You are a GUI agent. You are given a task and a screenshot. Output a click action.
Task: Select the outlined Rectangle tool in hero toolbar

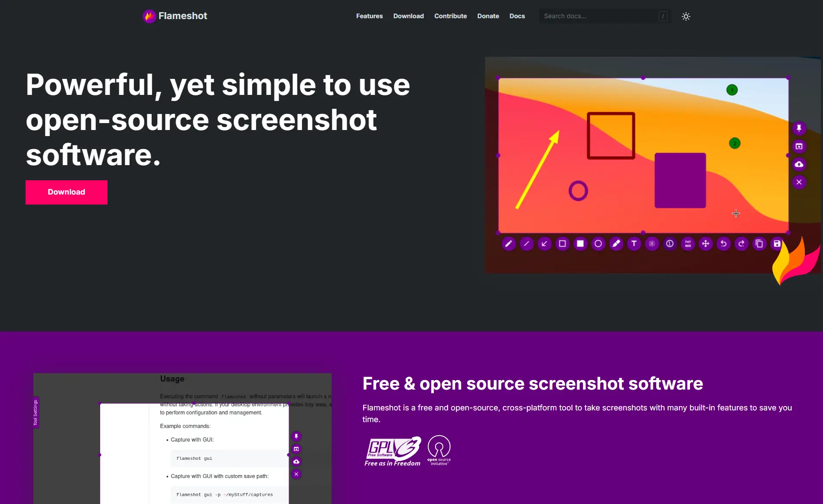coord(562,244)
